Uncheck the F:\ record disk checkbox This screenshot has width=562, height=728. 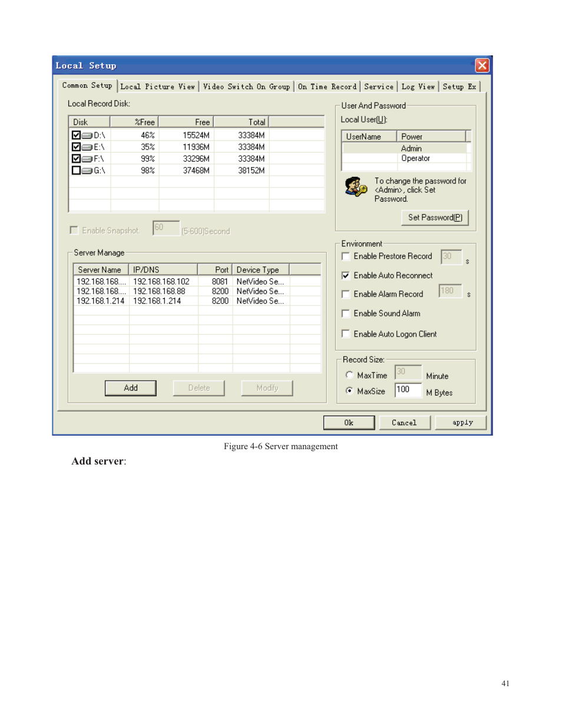point(76,159)
